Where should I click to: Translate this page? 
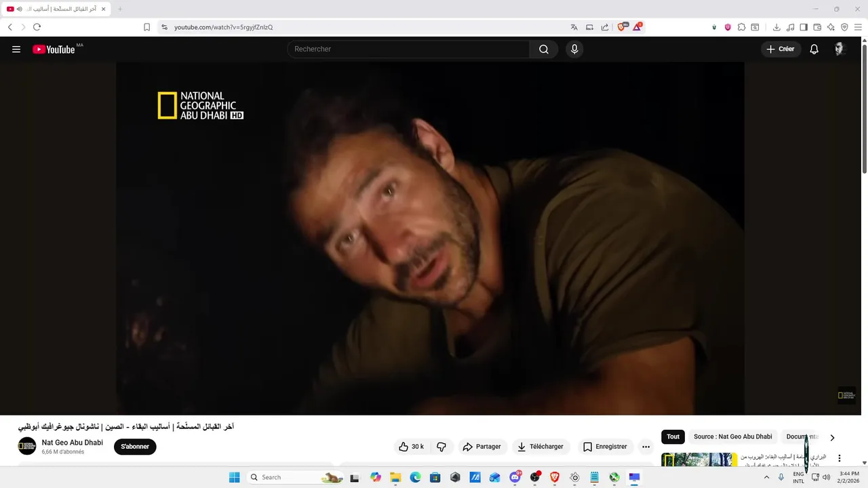574,27
